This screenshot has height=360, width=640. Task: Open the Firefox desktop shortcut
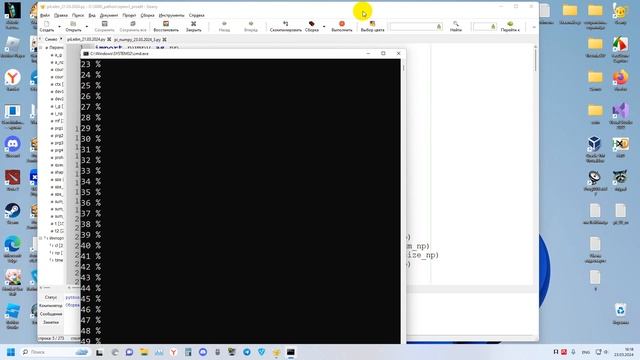pyautogui.click(x=620, y=80)
